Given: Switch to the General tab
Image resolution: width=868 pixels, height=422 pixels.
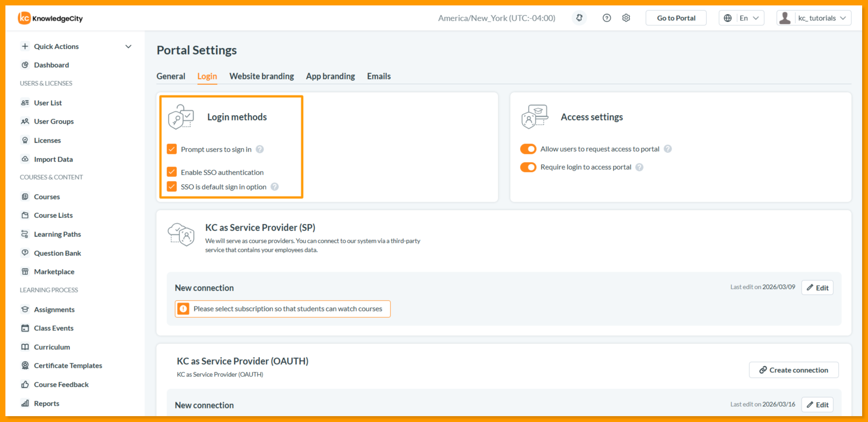Looking at the screenshot, I should 171,76.
